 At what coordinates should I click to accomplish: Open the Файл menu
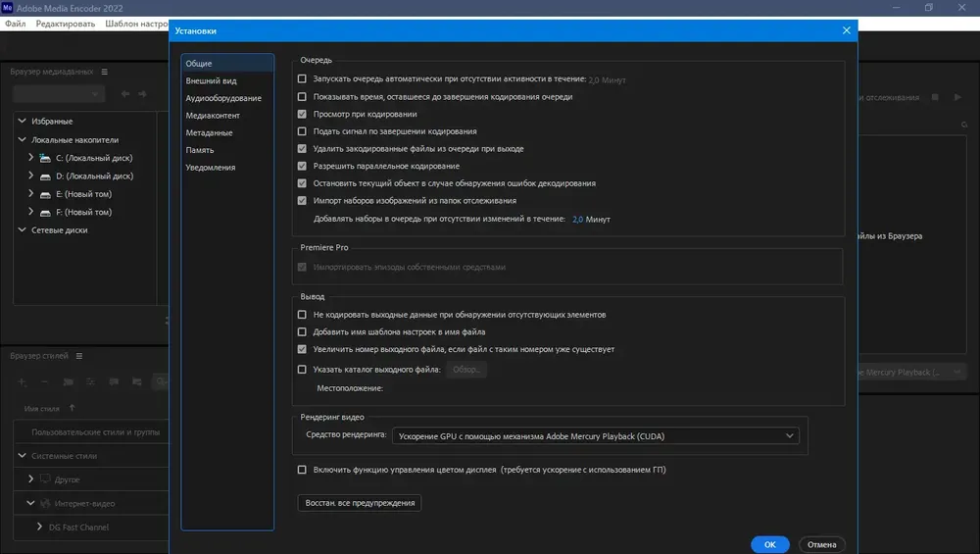click(16, 24)
